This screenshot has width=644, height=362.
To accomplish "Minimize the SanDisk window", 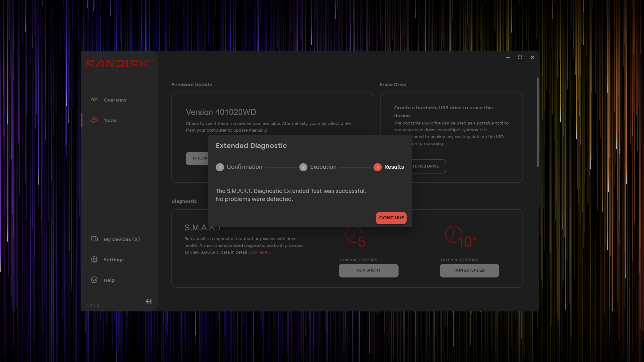I will (508, 57).
